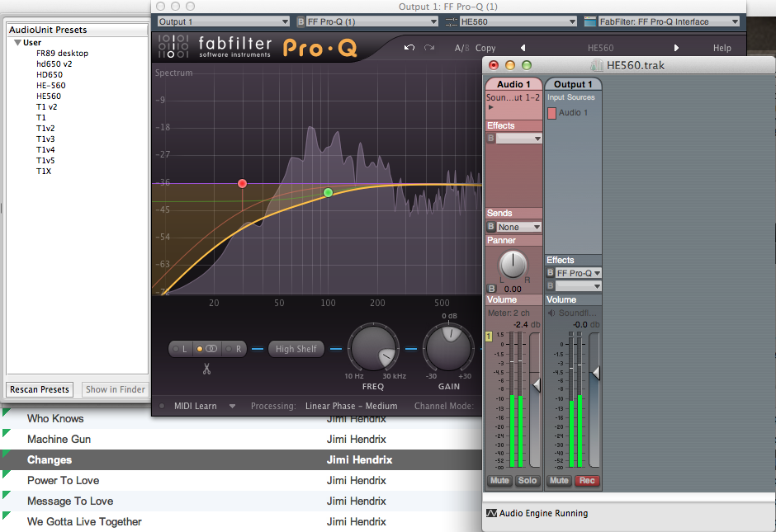The image size is (776, 532).
Task: Collapse the User presets tree
Action: pyautogui.click(x=17, y=43)
